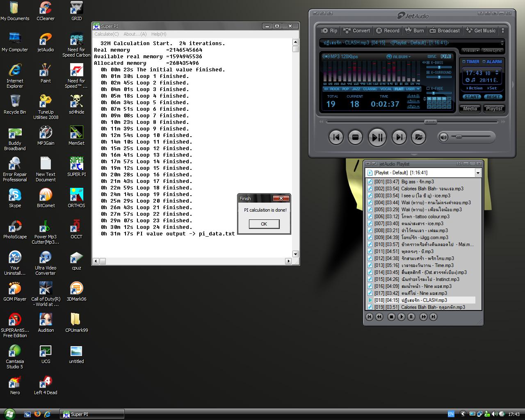
Task: Expand the Visual dropdown
Action: [470, 50]
